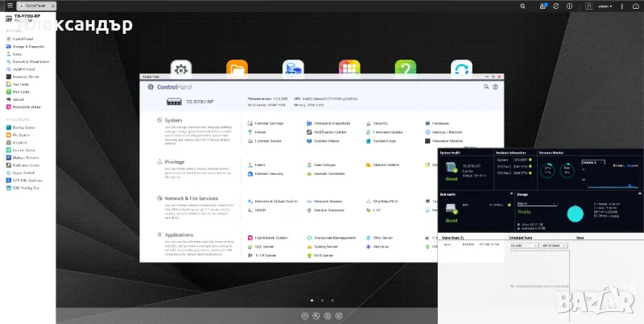
Task: Expand the admin user dropdown
Action: (x=605, y=6)
